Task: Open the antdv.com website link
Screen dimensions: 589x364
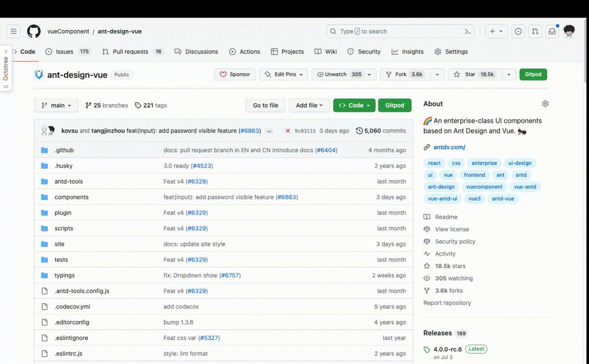Action: click(x=449, y=147)
